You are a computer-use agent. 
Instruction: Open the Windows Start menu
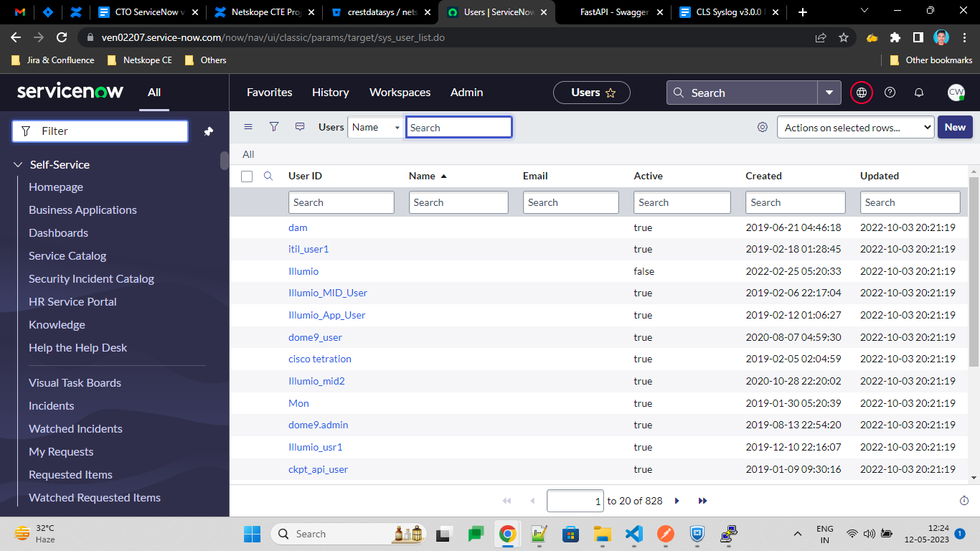point(252,534)
